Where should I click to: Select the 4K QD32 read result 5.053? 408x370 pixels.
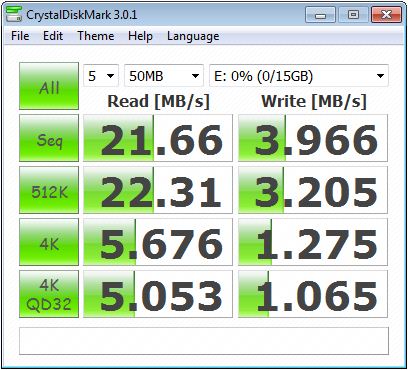click(x=158, y=294)
